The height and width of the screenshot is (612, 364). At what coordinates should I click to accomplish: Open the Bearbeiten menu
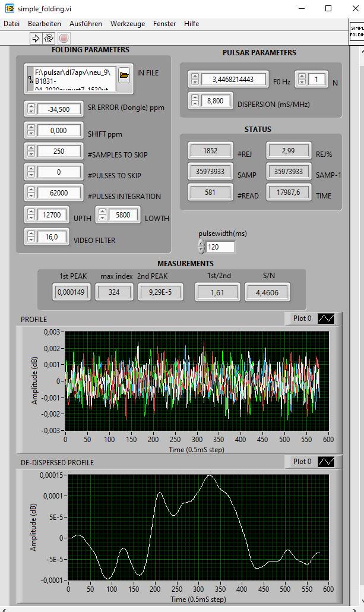[45, 23]
